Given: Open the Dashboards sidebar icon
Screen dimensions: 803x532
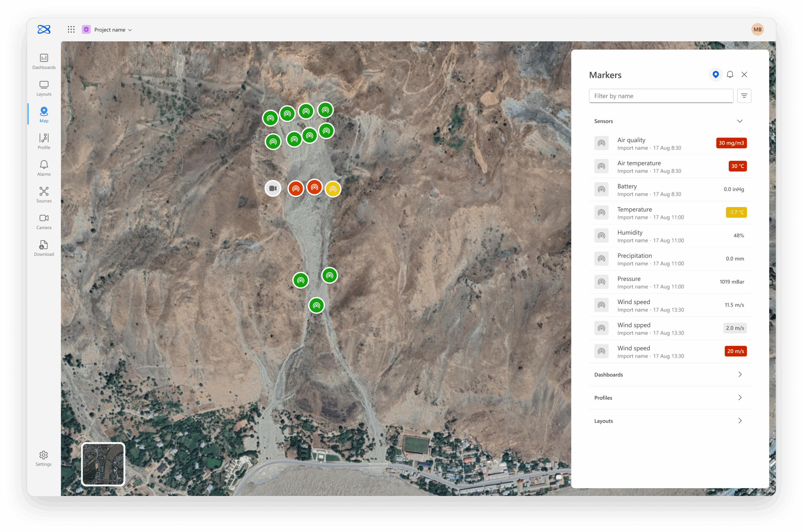Looking at the screenshot, I should click(x=44, y=61).
